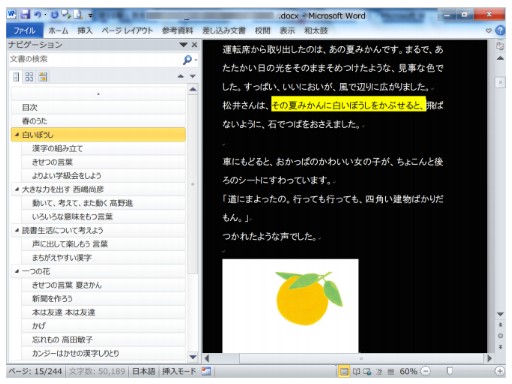Jump to 忘れもの 高田敏子 heading
This screenshot has height=384, width=512.
click(x=103, y=340)
